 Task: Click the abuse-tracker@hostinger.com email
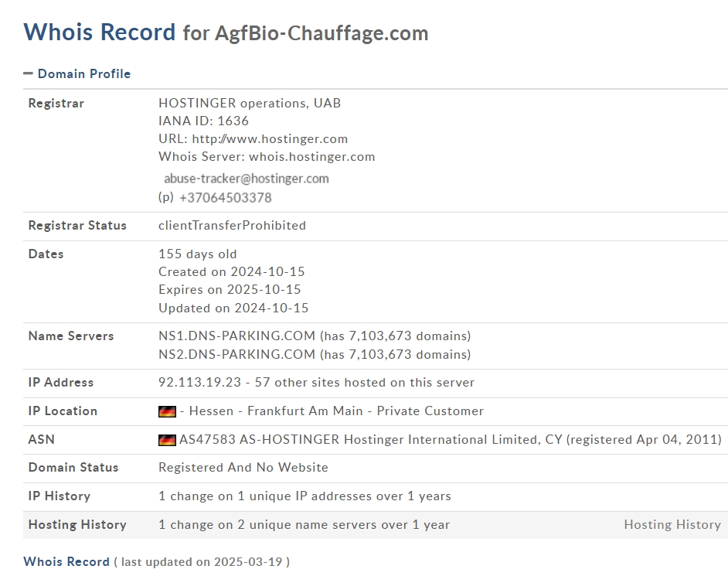[x=247, y=179]
